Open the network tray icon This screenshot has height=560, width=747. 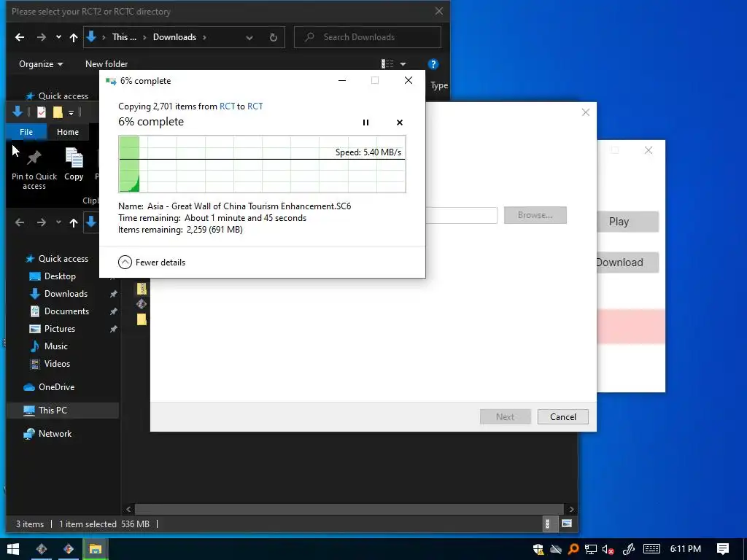591,549
